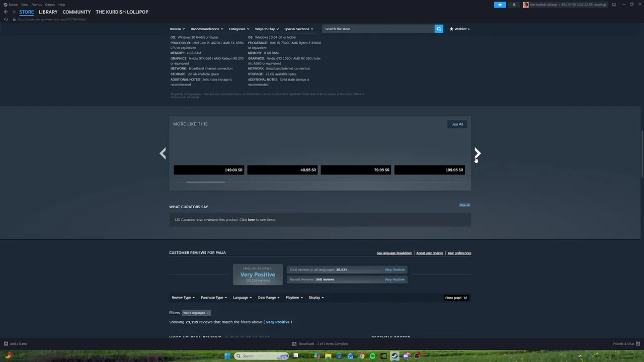Open See language breakdown link

point(394,253)
